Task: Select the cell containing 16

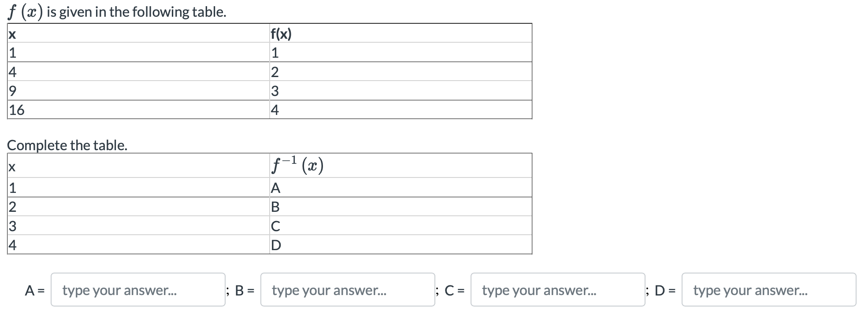Action: coord(16,110)
